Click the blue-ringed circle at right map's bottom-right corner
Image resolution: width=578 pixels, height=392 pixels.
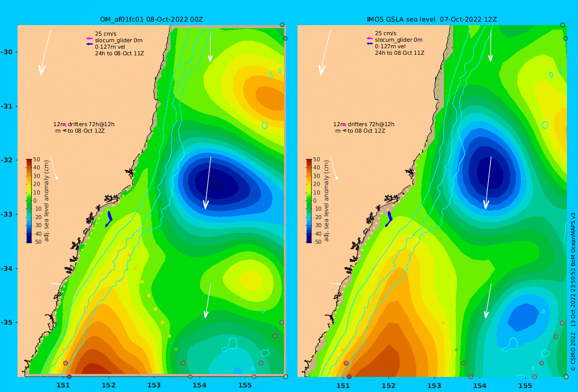(566, 376)
